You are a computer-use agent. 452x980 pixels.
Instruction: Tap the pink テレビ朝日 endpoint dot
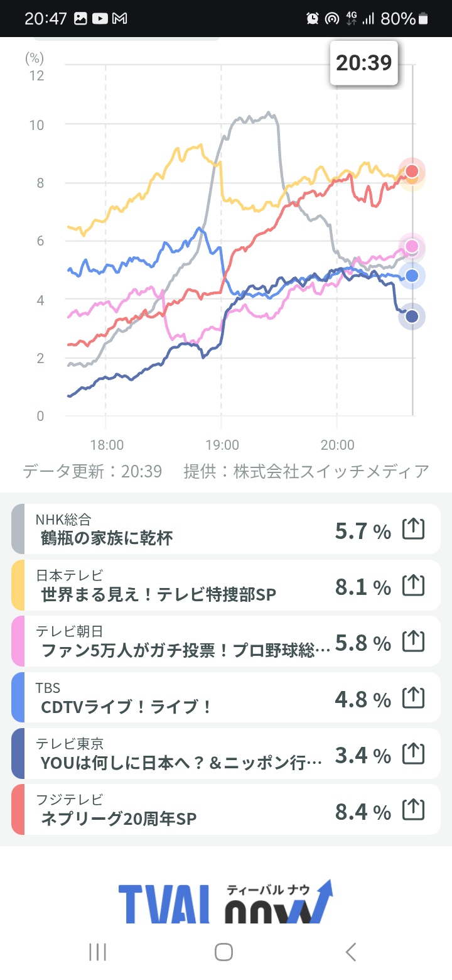click(412, 246)
